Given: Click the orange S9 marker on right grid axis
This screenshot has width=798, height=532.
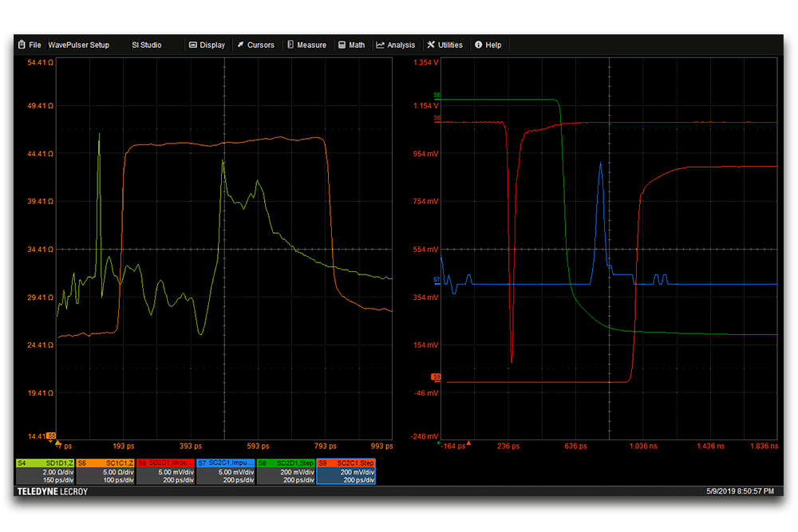Looking at the screenshot, I should pyautogui.click(x=437, y=376).
